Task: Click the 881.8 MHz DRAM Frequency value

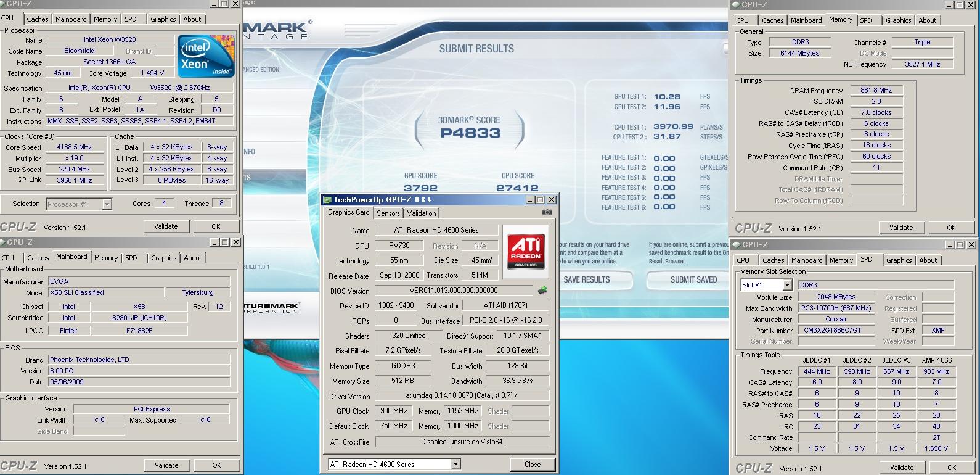Action: [876, 90]
